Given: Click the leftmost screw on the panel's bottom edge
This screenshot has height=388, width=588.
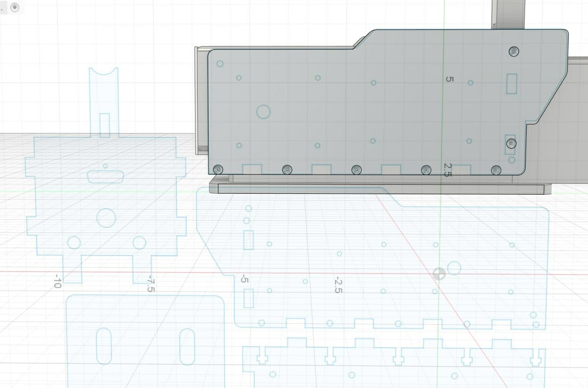Looking at the screenshot, I should coord(218,169).
